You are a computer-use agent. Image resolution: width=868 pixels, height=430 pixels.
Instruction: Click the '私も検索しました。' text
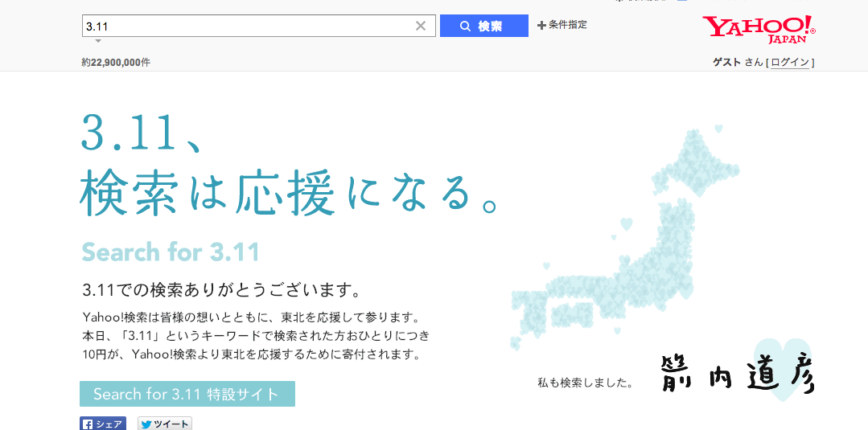(585, 383)
